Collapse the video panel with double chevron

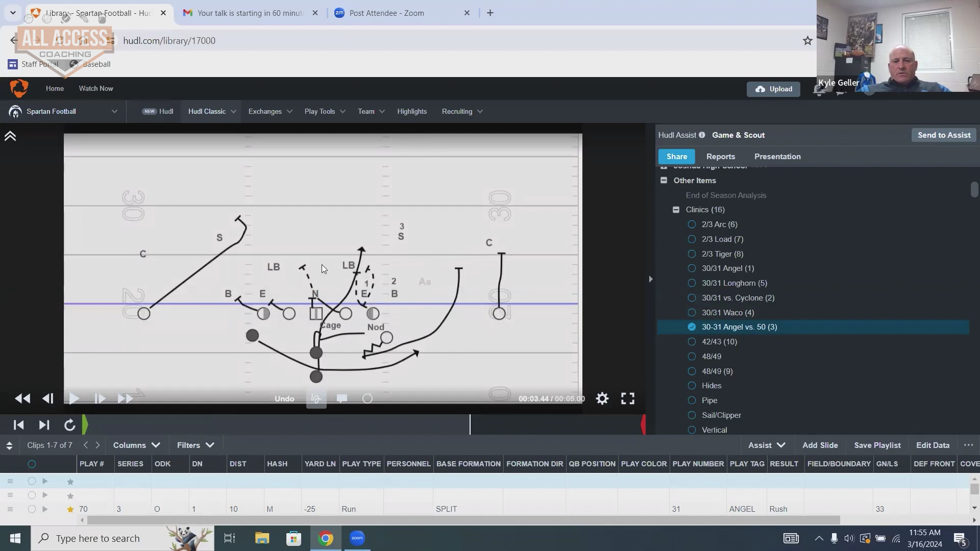pos(10,136)
